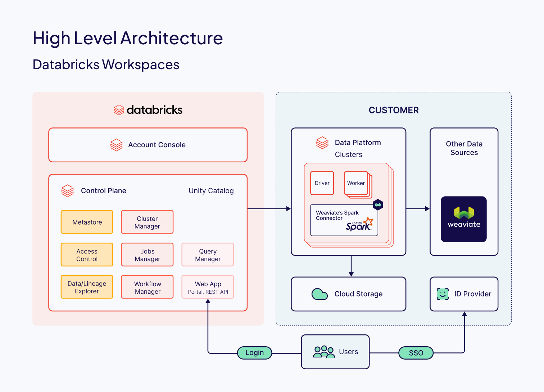
Task: Click the ID Provider box
Action: tap(464, 294)
